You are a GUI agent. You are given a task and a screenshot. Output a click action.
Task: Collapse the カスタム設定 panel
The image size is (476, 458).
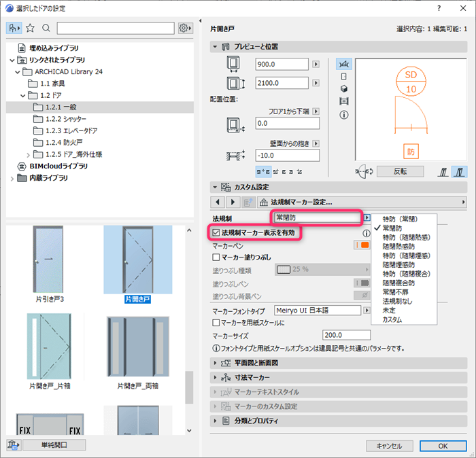pos(215,187)
